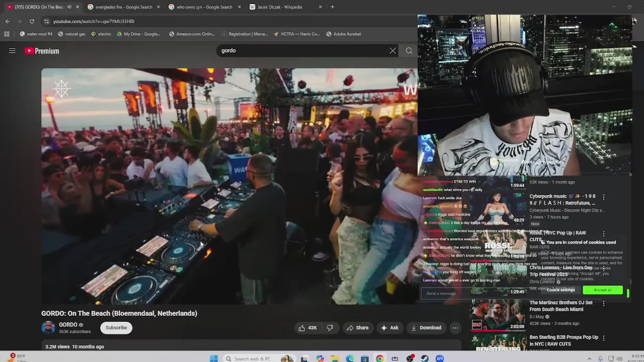Open the 'electric' bookmark
The height and width of the screenshot is (362, 644).
101,34
